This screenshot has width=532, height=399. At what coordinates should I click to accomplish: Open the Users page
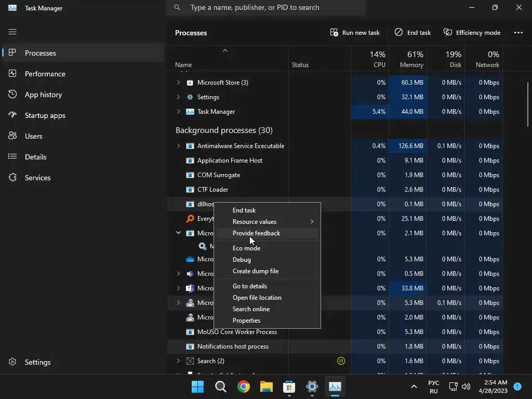83,136
